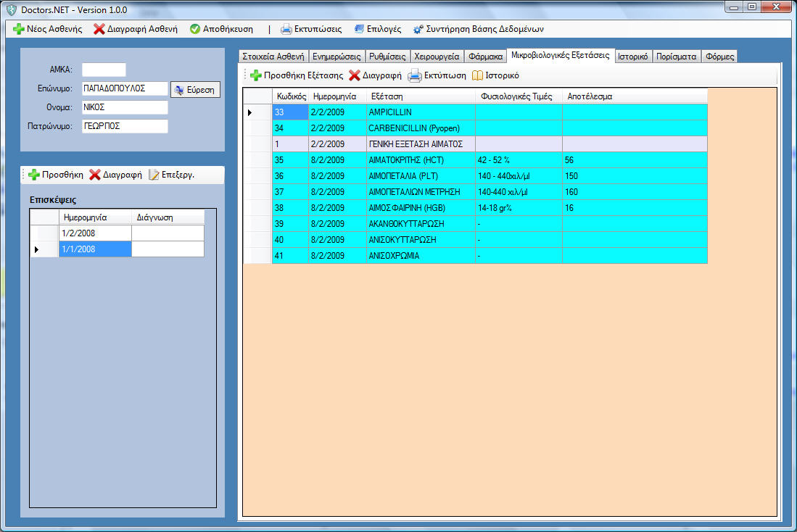Select the CARBENICILLIN (Pyopen) cell
The height and width of the screenshot is (532, 797).
pos(421,128)
